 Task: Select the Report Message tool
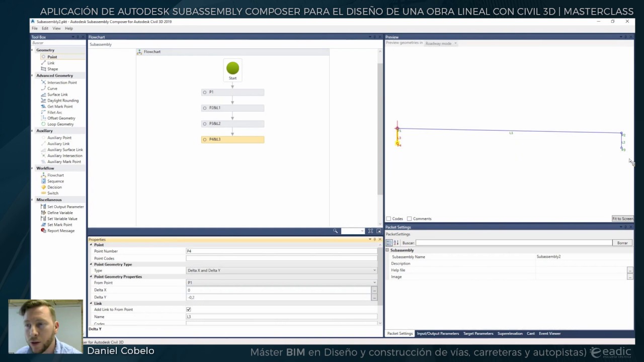pos(61,231)
